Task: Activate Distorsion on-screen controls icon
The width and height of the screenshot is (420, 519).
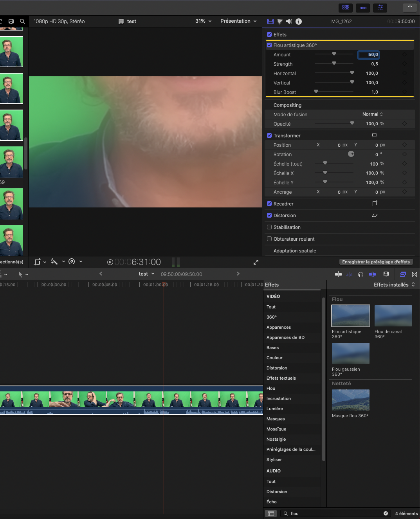Action: click(375, 215)
